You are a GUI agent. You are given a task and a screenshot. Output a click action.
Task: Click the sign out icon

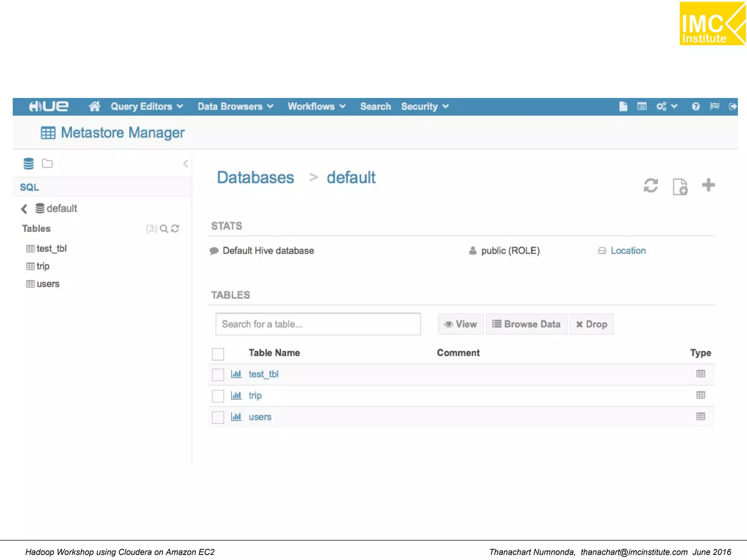732,106
